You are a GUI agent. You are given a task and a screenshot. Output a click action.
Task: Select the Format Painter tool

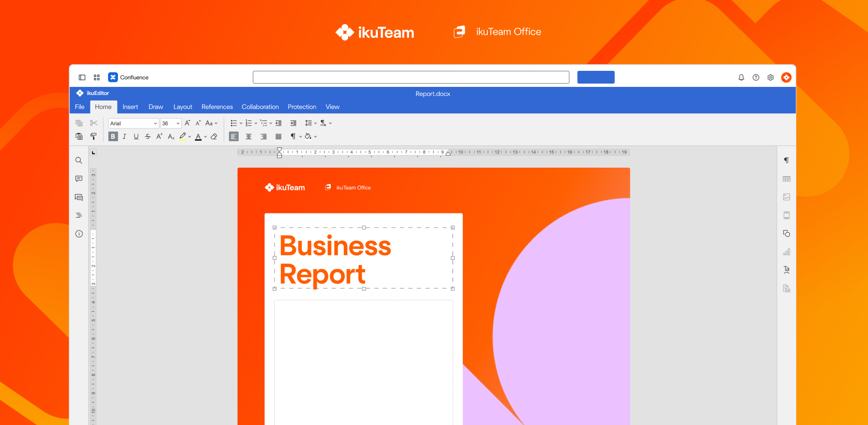[x=93, y=136]
